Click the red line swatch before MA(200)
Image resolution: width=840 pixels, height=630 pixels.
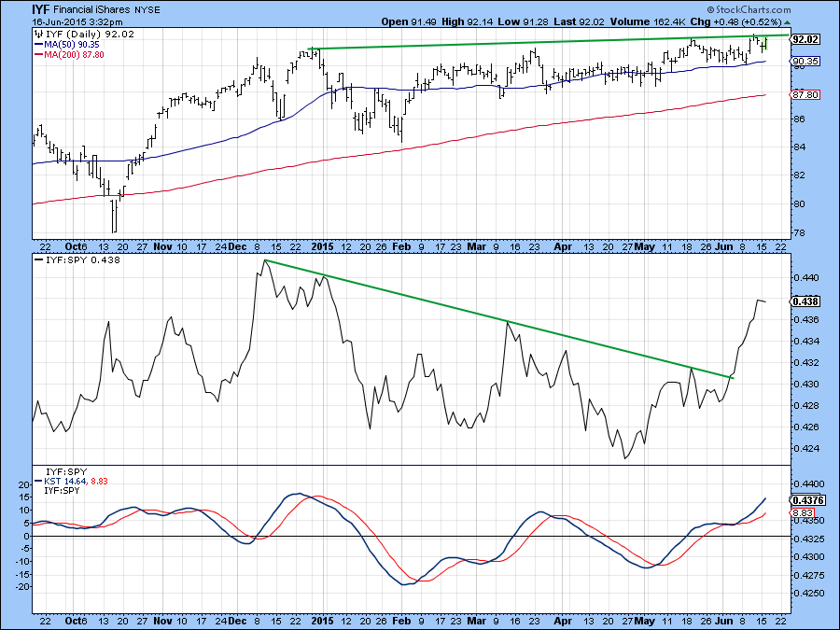click(x=38, y=55)
